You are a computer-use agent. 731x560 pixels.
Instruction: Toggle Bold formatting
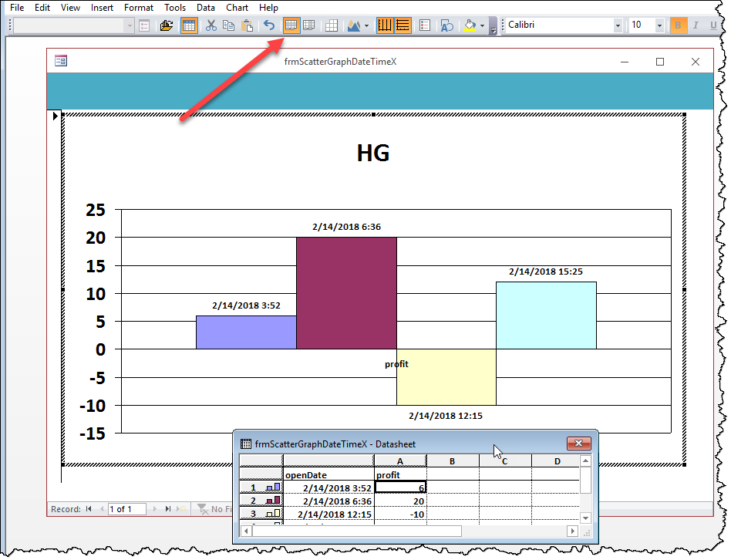point(679,25)
